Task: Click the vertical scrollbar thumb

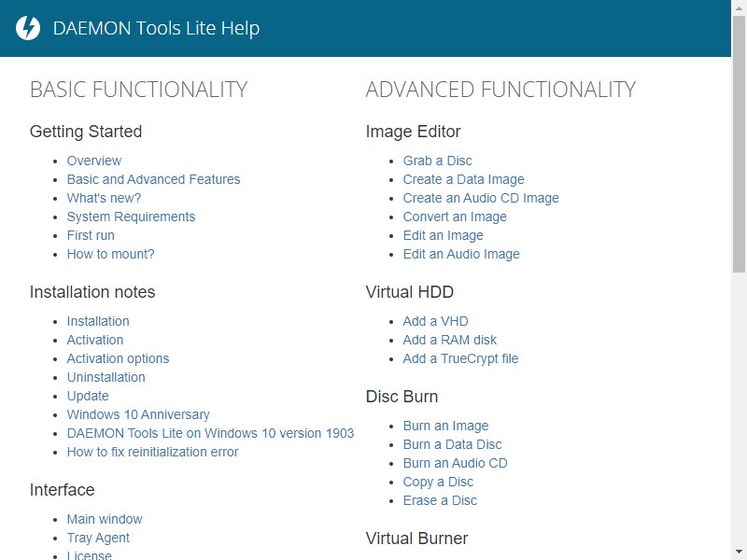Action: tap(739, 145)
